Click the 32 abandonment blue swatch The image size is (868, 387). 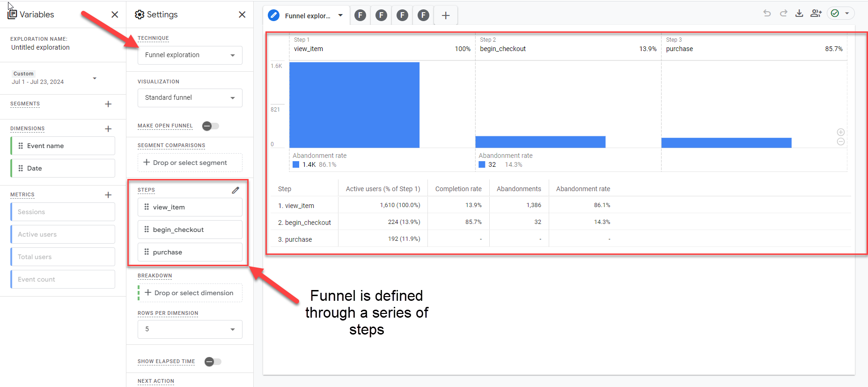(482, 164)
